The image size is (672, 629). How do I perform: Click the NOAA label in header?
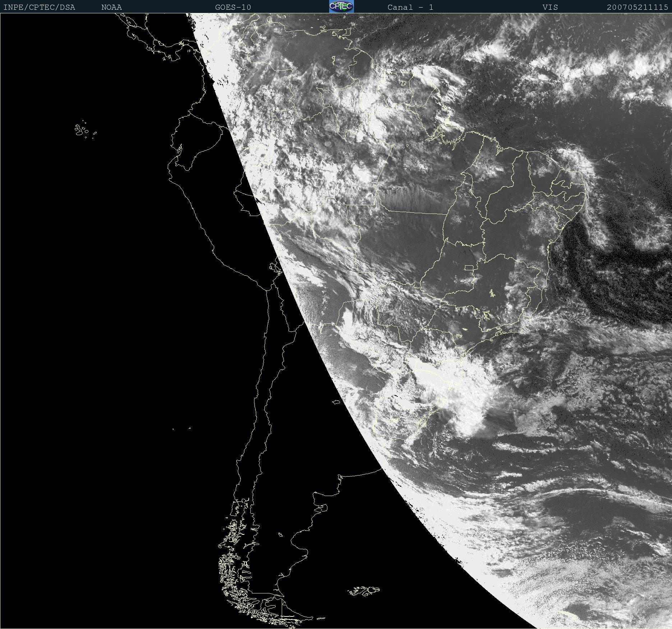click(x=111, y=7)
